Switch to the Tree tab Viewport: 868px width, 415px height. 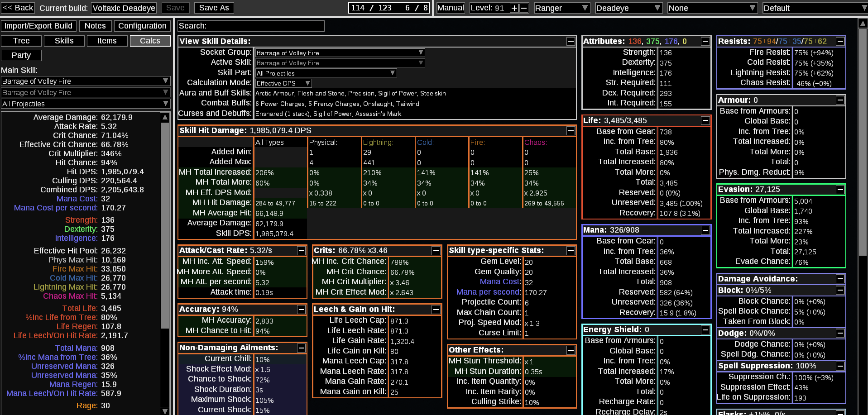pos(21,41)
